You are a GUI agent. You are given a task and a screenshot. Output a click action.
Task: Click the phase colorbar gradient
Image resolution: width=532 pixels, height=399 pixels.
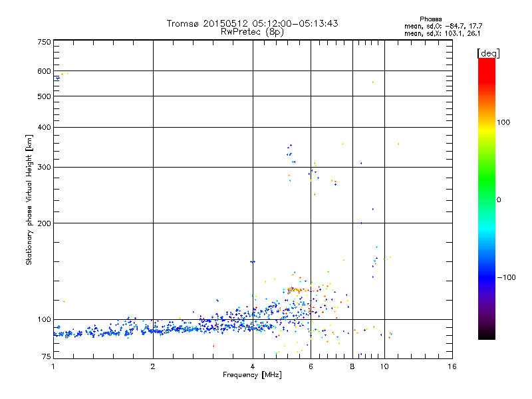point(487,198)
